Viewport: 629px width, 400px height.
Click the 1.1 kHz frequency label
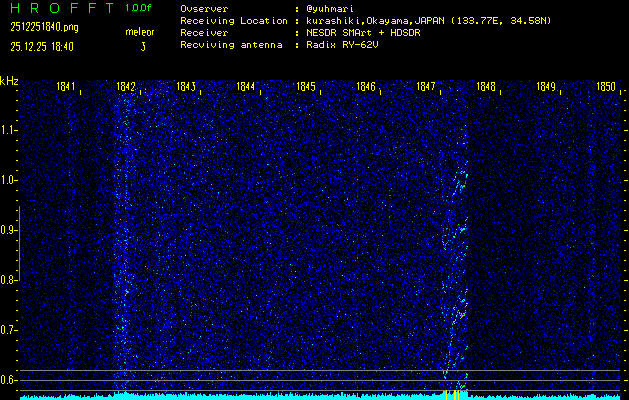click(8, 130)
